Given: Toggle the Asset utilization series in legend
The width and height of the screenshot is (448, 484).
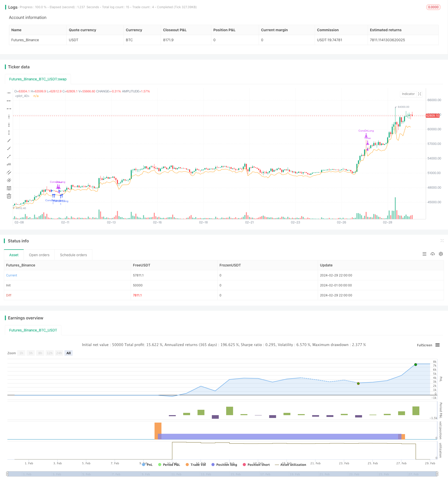Looking at the screenshot, I should [290, 465].
